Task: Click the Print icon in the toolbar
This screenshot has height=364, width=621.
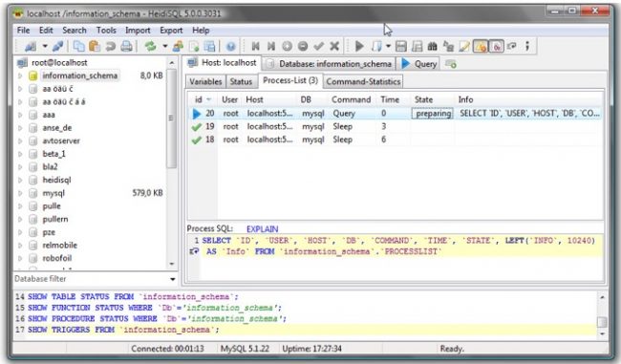Action: coord(126,47)
